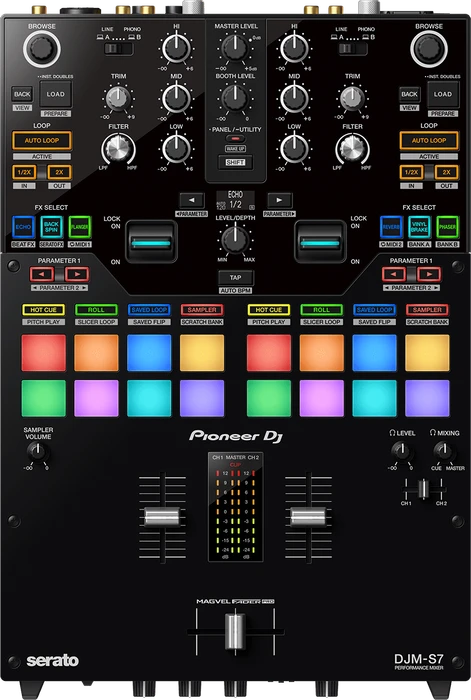Click the ECHO 1/2 effect display
471x700 pixels.
[x=235, y=200]
